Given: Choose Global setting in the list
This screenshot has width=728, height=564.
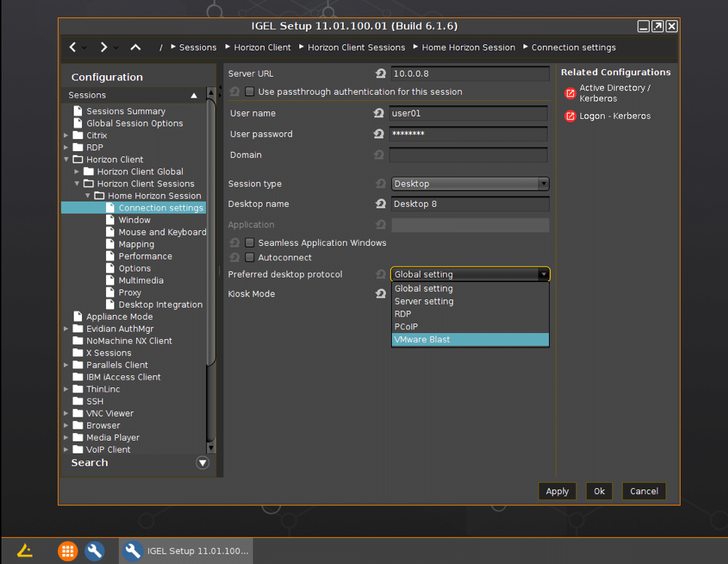Looking at the screenshot, I should coord(470,288).
